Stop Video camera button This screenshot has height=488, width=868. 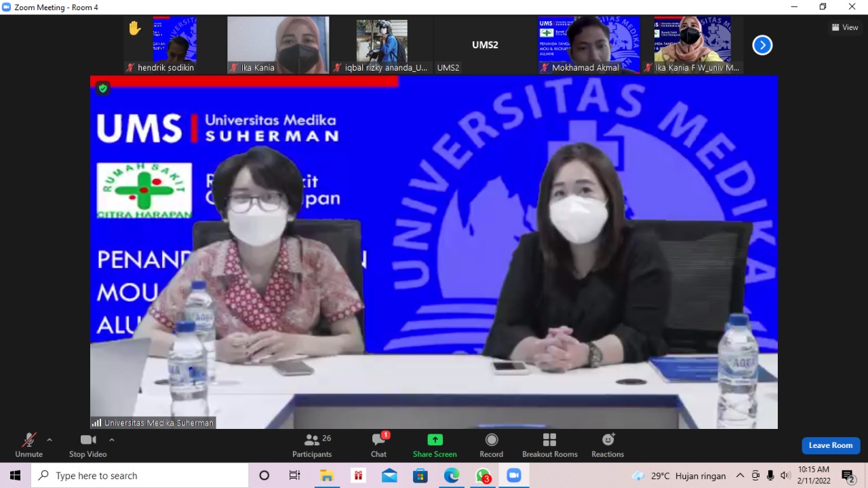(88, 446)
